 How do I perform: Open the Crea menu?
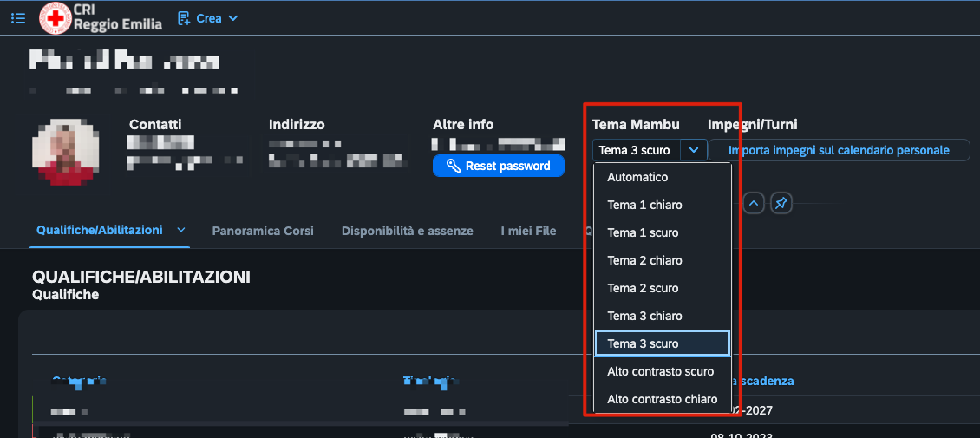point(208,18)
